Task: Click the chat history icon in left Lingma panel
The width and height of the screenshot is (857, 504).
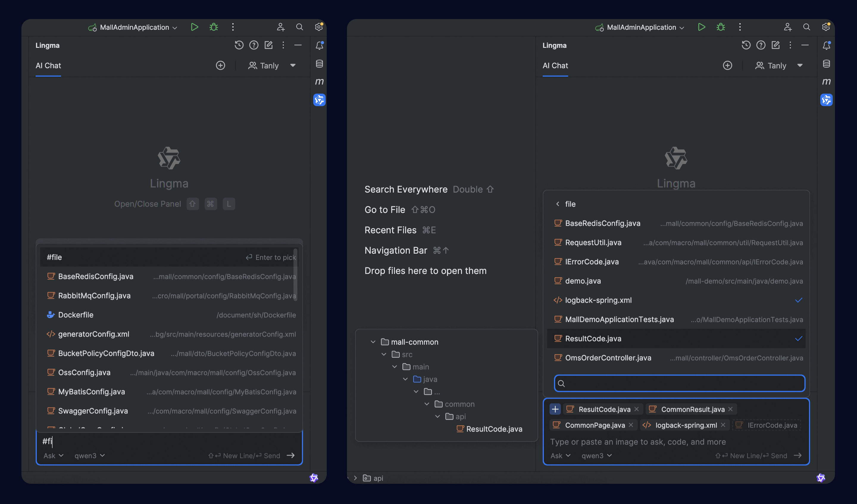Action: point(239,45)
